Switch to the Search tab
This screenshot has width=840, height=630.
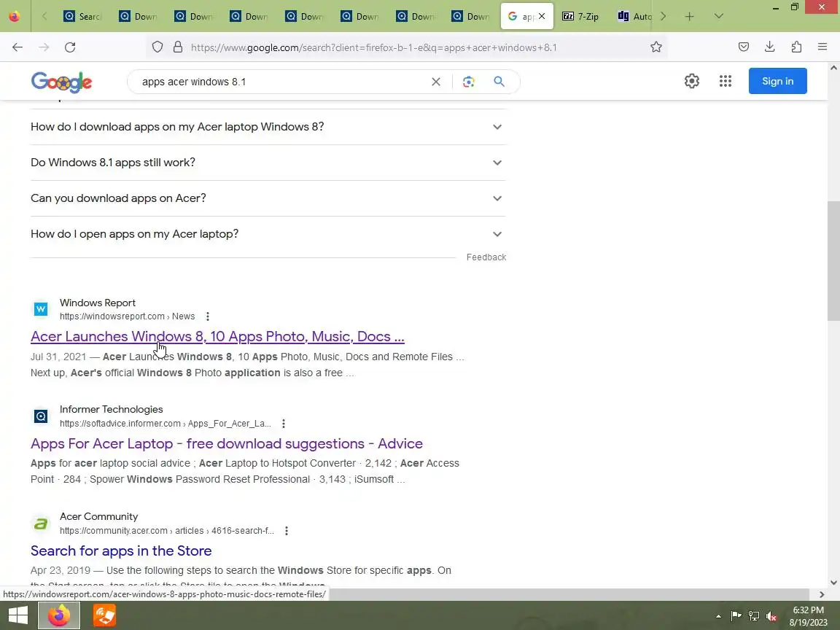(x=82, y=17)
